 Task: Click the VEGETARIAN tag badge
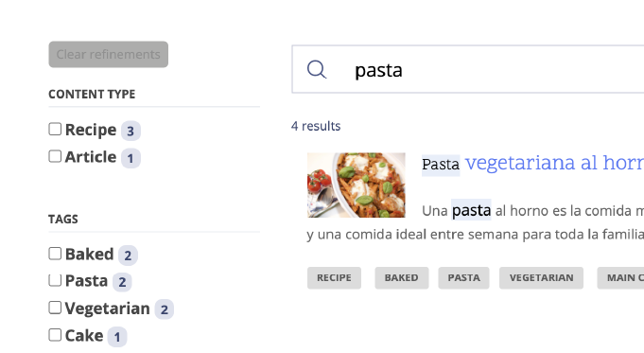click(x=541, y=278)
